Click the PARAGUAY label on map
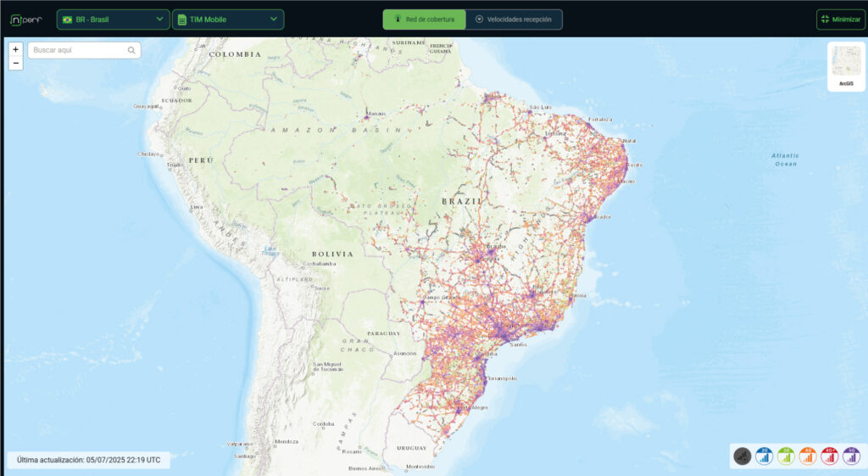This screenshot has height=476, width=868. pyautogui.click(x=384, y=333)
